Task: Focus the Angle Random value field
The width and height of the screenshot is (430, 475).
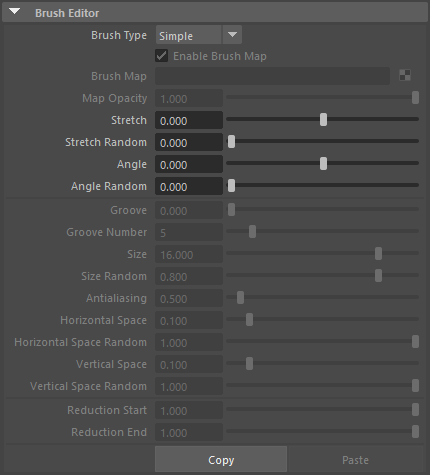Action: click(x=189, y=186)
